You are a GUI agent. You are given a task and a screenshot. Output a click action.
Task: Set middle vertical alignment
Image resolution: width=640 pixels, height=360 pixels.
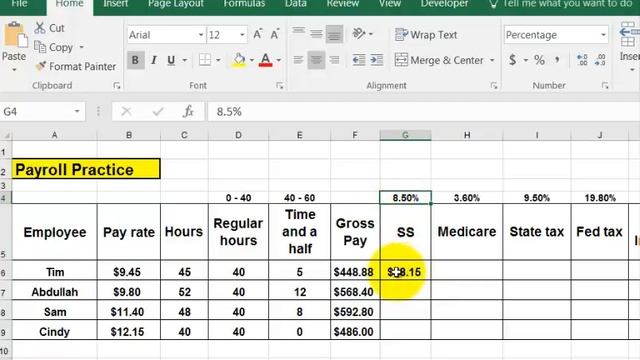tap(316, 33)
